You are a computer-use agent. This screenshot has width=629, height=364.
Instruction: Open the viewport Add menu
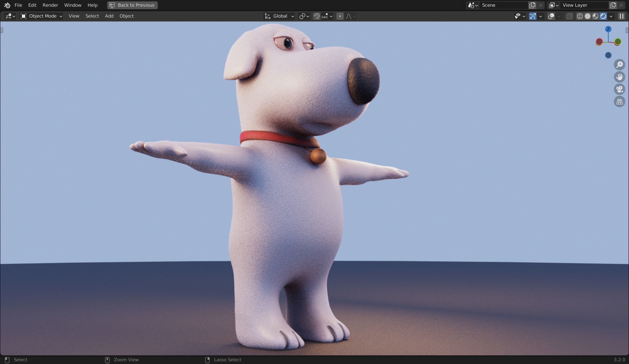click(109, 16)
